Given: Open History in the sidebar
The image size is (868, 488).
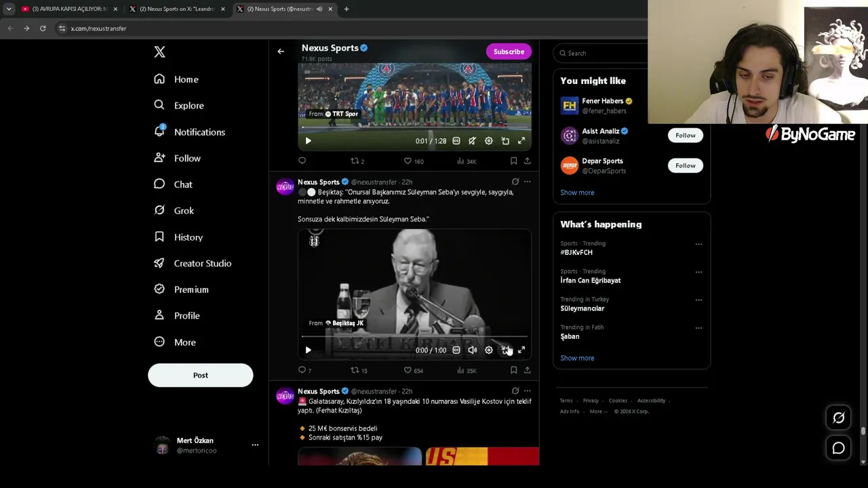Looking at the screenshot, I should (178, 237).
